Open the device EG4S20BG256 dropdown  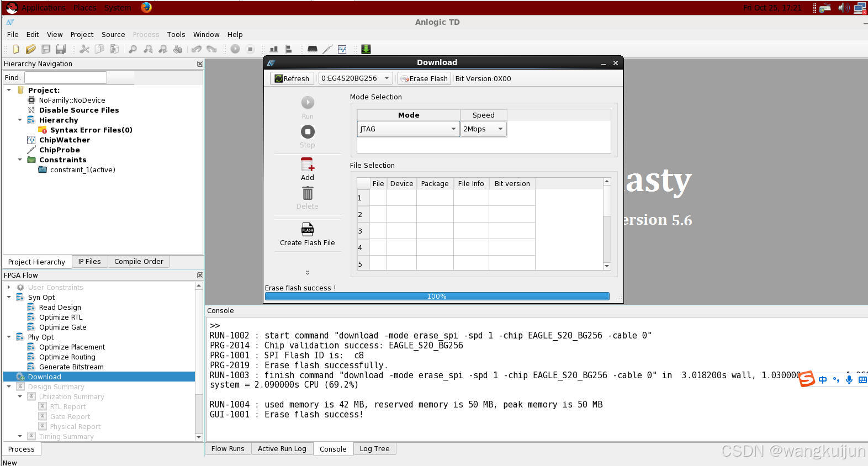[356, 78]
